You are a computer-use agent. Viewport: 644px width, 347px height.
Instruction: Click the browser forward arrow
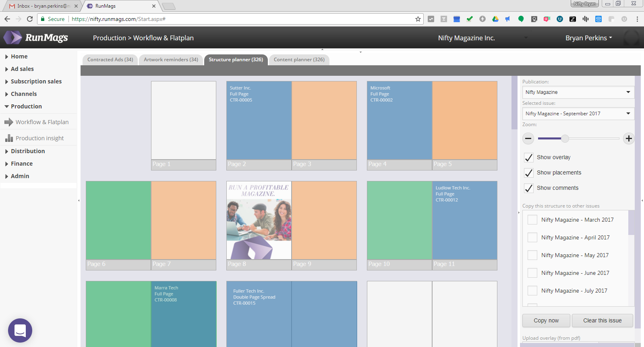pos(19,19)
